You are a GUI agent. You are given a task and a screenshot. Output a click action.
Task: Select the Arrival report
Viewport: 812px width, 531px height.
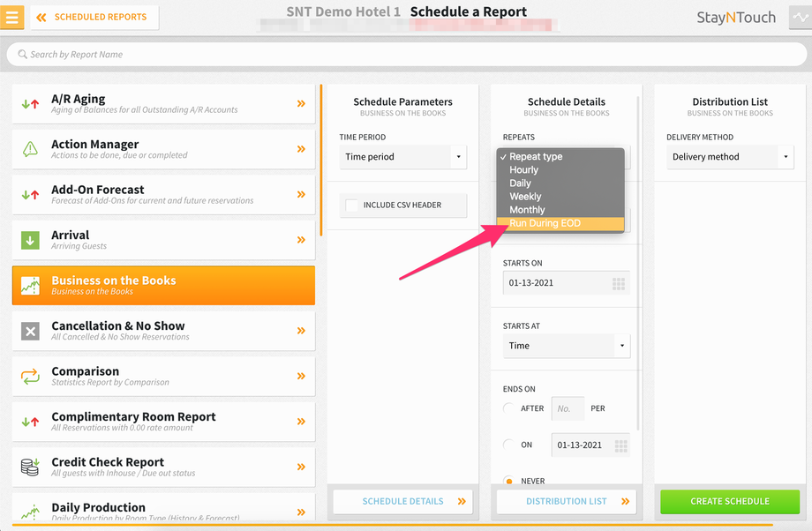pos(163,240)
